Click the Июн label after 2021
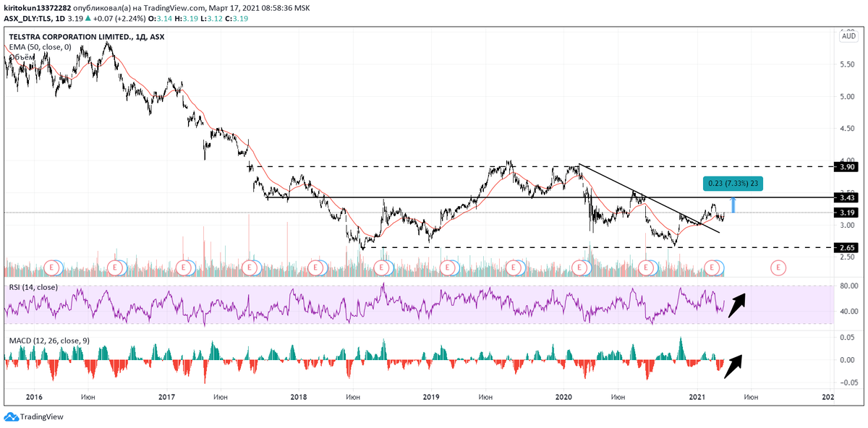868x428 pixels. [751, 397]
